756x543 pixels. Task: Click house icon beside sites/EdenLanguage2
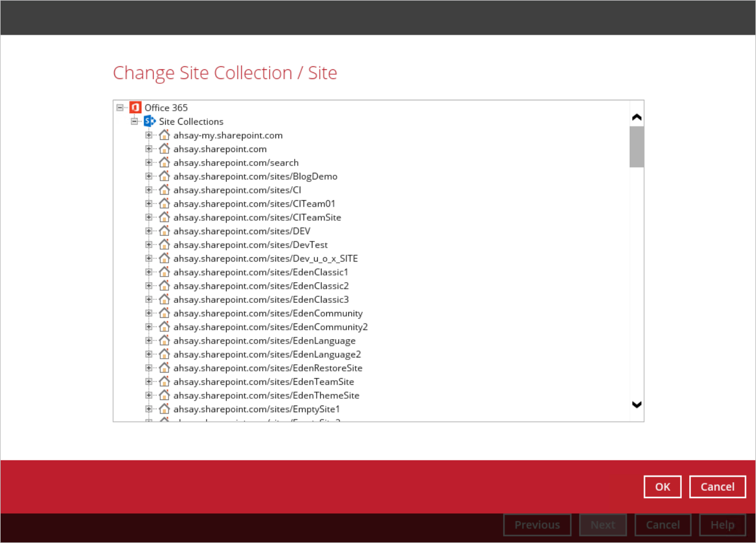click(164, 354)
